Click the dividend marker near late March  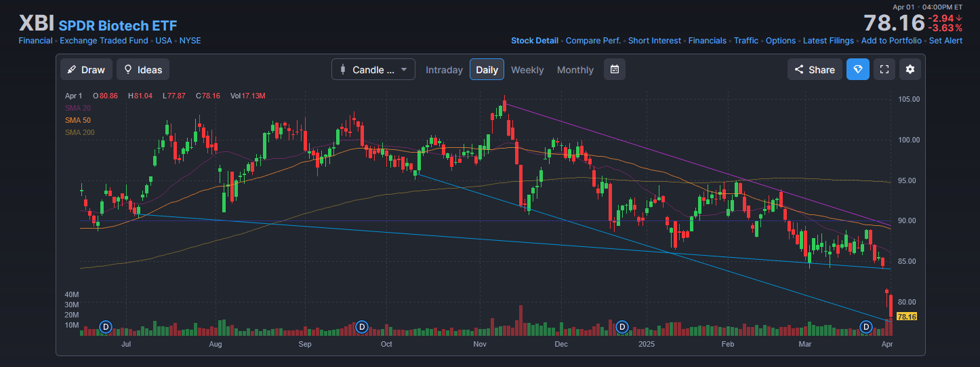[865, 328]
